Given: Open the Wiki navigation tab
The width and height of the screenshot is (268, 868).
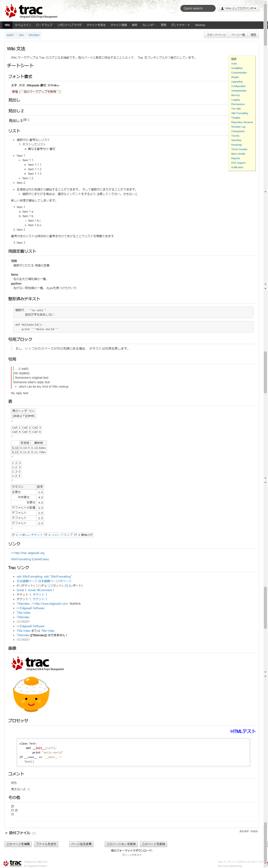Looking at the screenshot, I should click(x=7, y=25).
